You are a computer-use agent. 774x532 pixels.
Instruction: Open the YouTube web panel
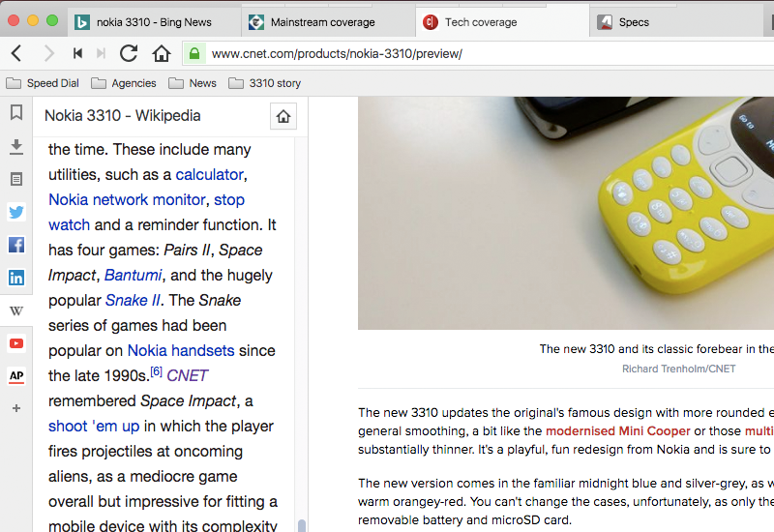(16, 343)
